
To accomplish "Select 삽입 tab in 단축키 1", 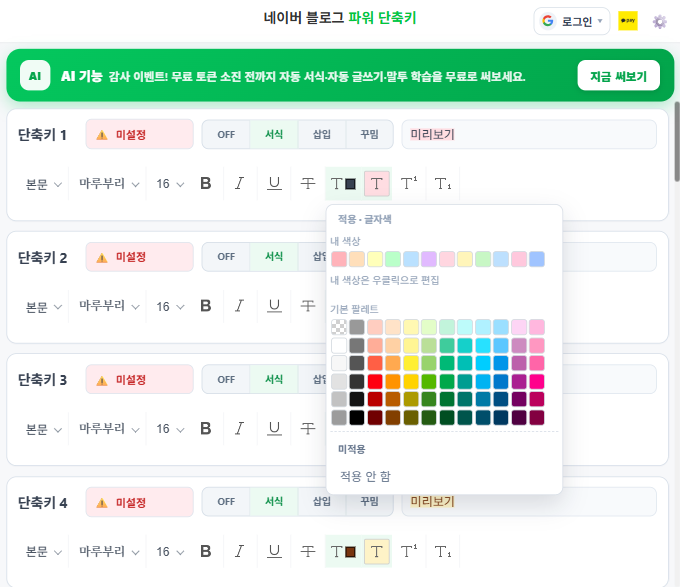I will pyautogui.click(x=322, y=134).
